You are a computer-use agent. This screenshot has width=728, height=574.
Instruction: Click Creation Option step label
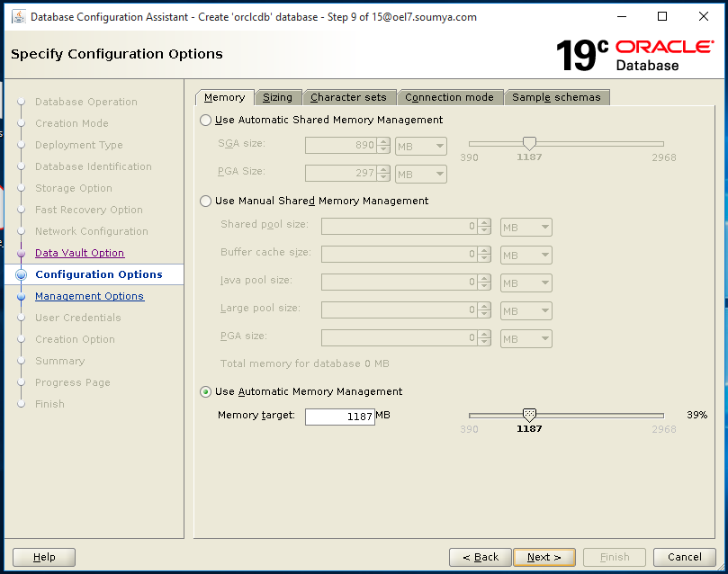[76, 339]
